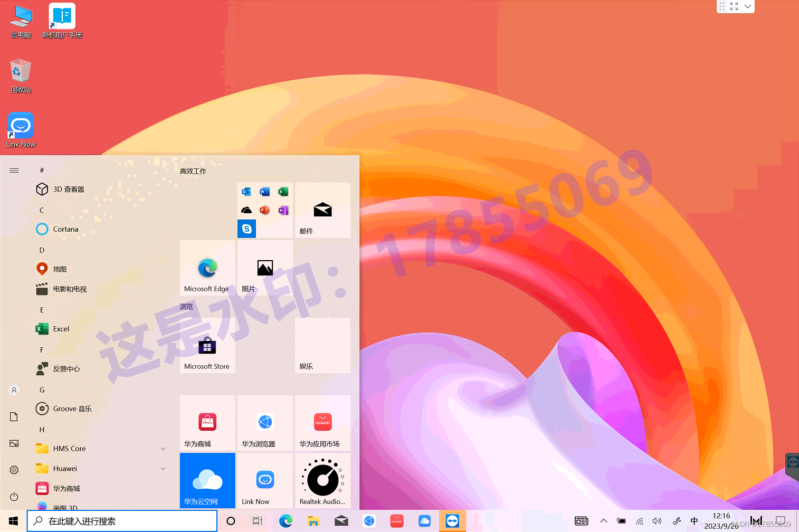Screen dimensions: 799x532
Task: Launch the Link Now tile
Action: [x=265, y=480]
